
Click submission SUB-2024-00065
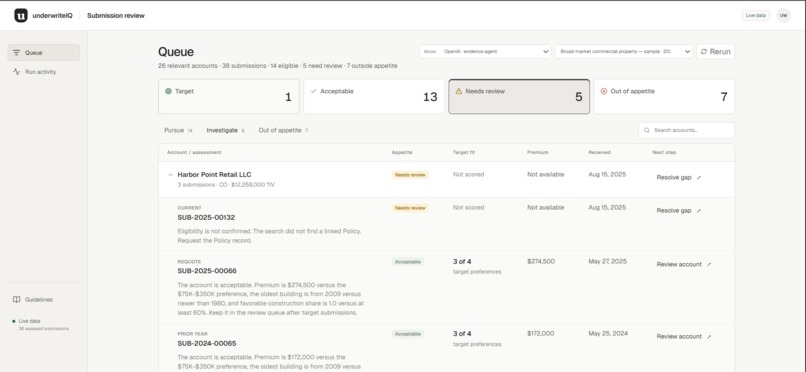(x=207, y=343)
